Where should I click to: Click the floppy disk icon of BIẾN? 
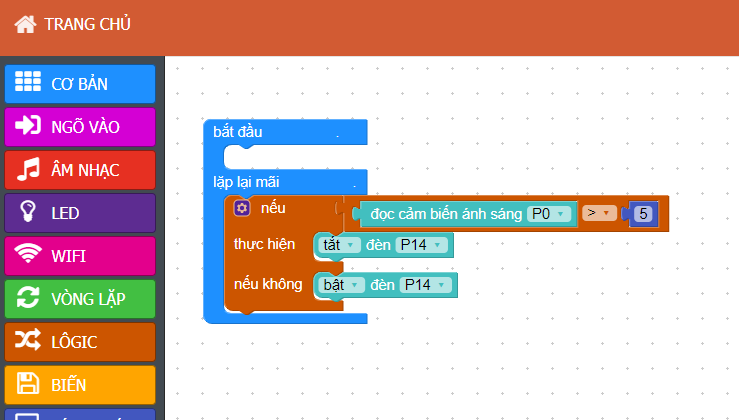click(x=28, y=383)
